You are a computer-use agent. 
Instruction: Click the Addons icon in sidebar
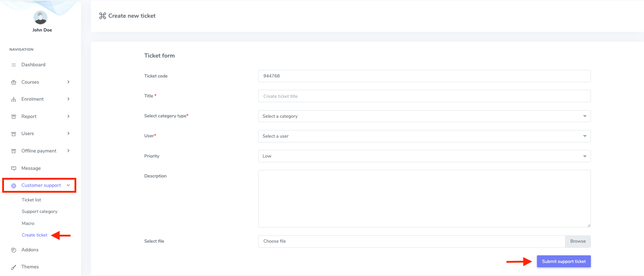coord(14,250)
